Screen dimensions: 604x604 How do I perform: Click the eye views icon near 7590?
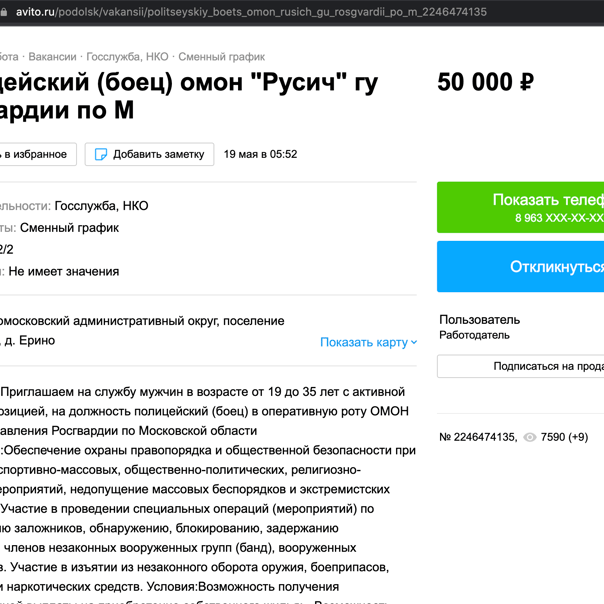tap(530, 437)
